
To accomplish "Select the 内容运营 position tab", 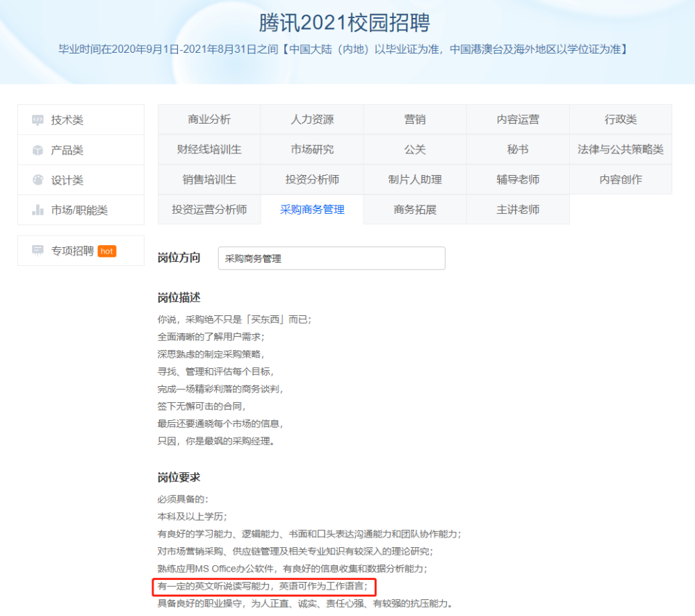I will coord(518,119).
